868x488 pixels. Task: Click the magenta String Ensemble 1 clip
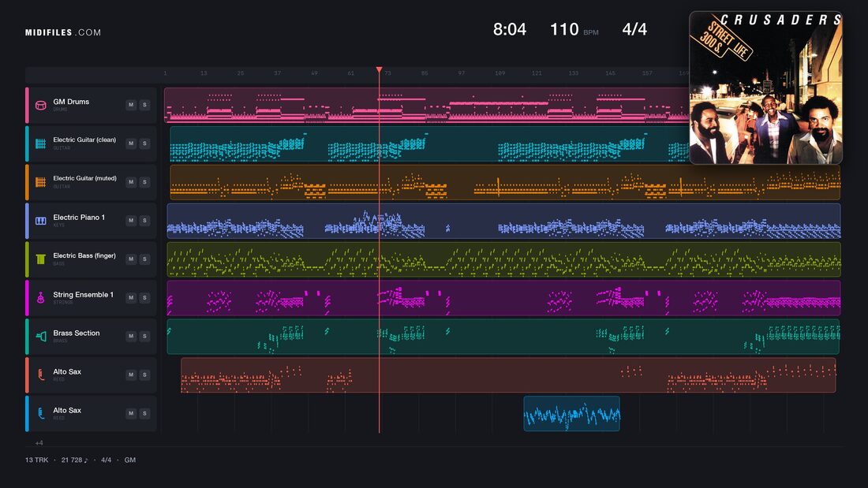pyautogui.click(x=503, y=298)
